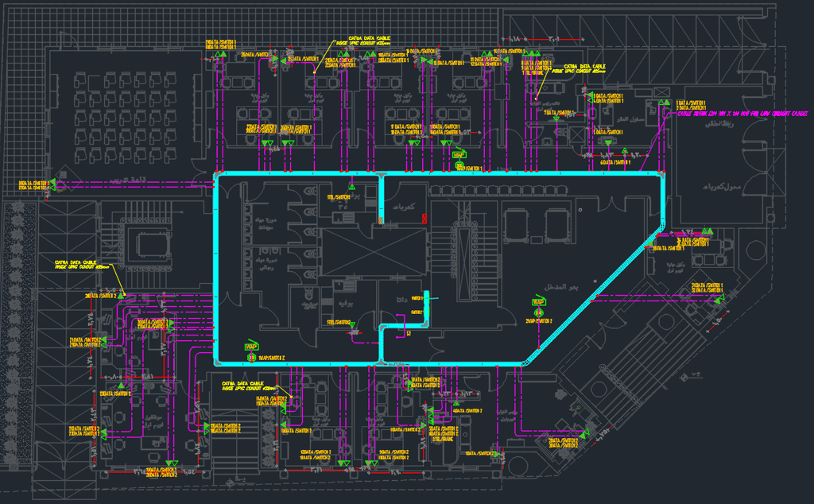
Task: Click the 6DATA/SWITCH 1 label
Action: [x=615, y=162]
